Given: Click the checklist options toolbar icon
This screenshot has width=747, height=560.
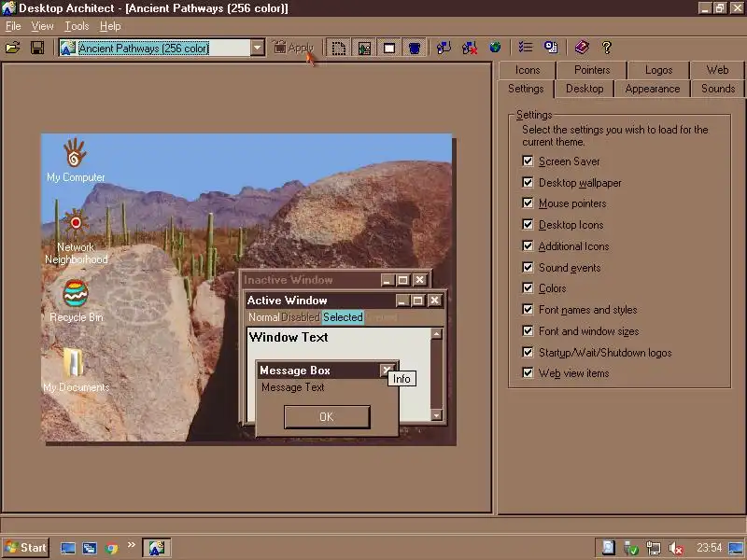Looking at the screenshot, I should pos(526,48).
